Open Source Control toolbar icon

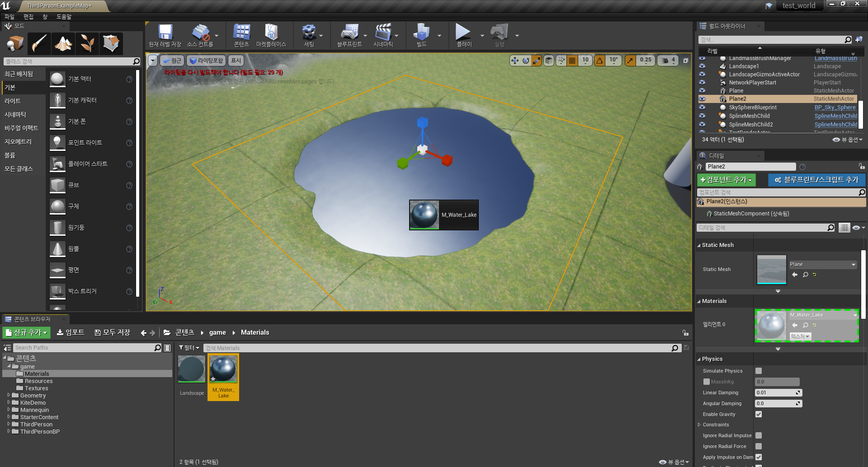click(200, 35)
